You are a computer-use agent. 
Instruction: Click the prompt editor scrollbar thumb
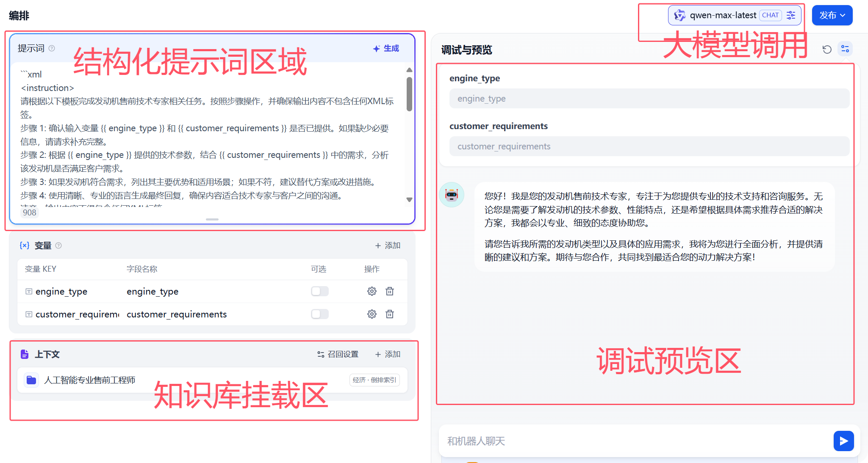tap(409, 94)
